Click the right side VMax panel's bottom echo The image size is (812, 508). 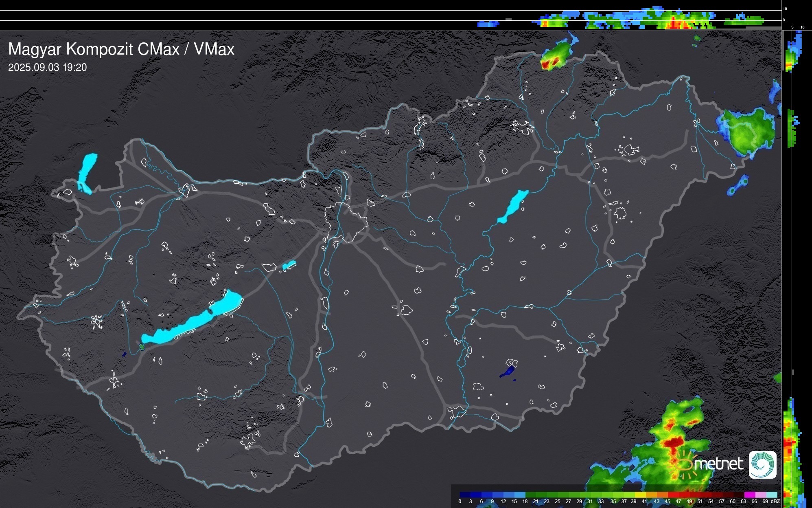[x=790, y=448]
